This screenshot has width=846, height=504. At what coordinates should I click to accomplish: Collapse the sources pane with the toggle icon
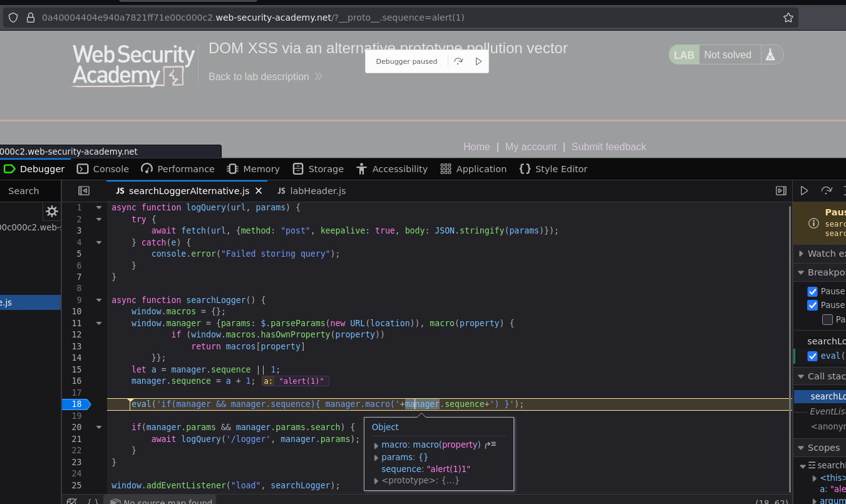click(84, 191)
